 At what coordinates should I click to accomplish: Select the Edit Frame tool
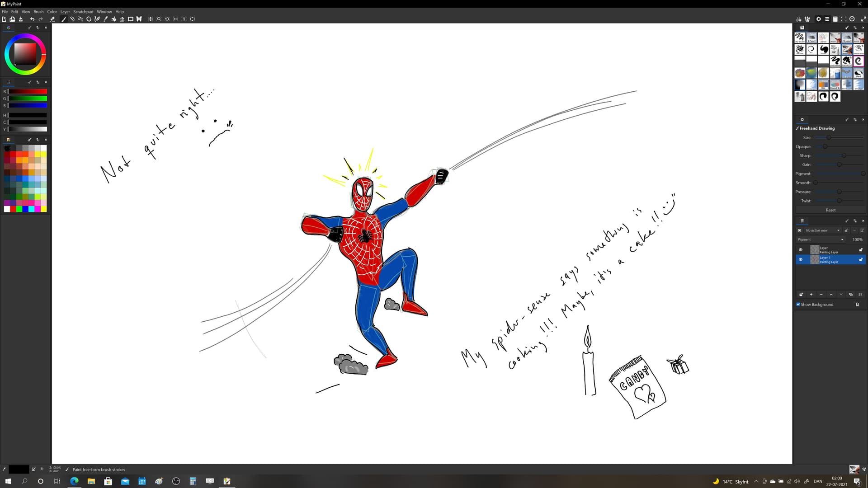click(131, 19)
